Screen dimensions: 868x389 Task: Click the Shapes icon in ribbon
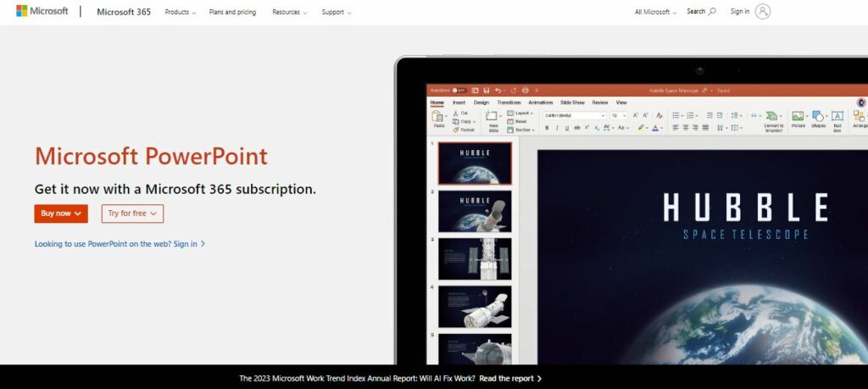coord(818,115)
